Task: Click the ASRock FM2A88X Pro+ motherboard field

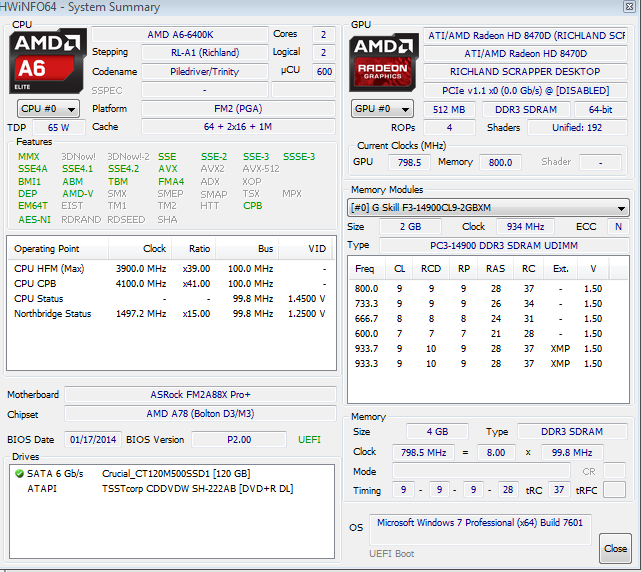Action: (200, 395)
